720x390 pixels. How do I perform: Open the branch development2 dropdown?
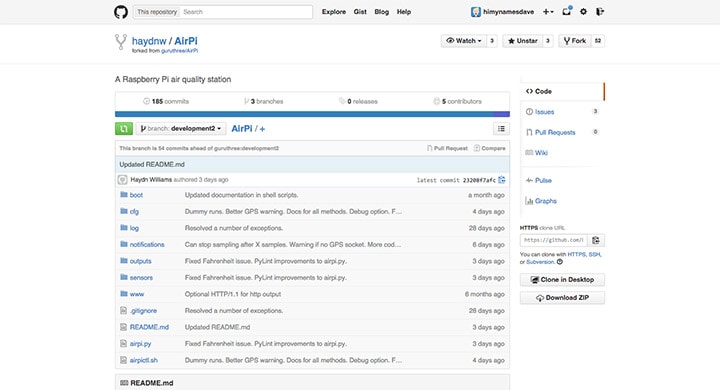coord(180,129)
